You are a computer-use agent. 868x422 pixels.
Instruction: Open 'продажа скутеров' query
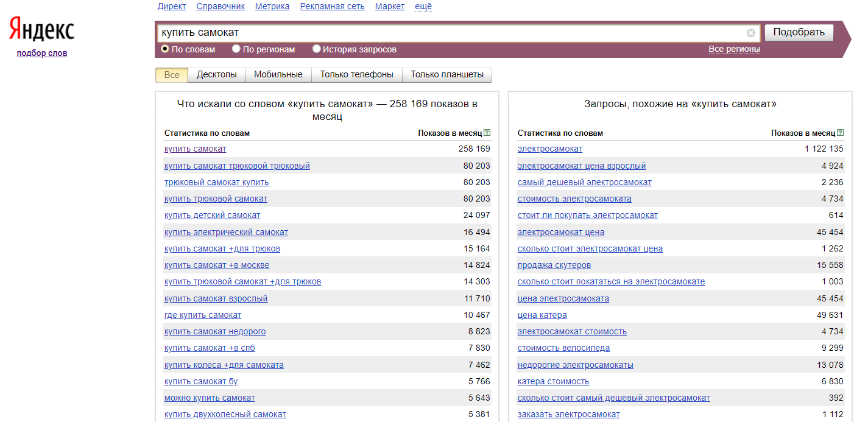pyautogui.click(x=554, y=265)
